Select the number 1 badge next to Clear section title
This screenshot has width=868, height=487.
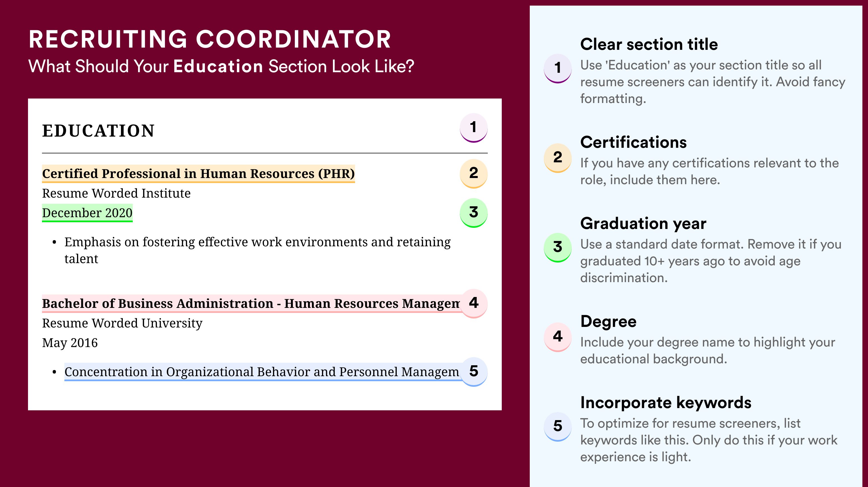pos(558,68)
